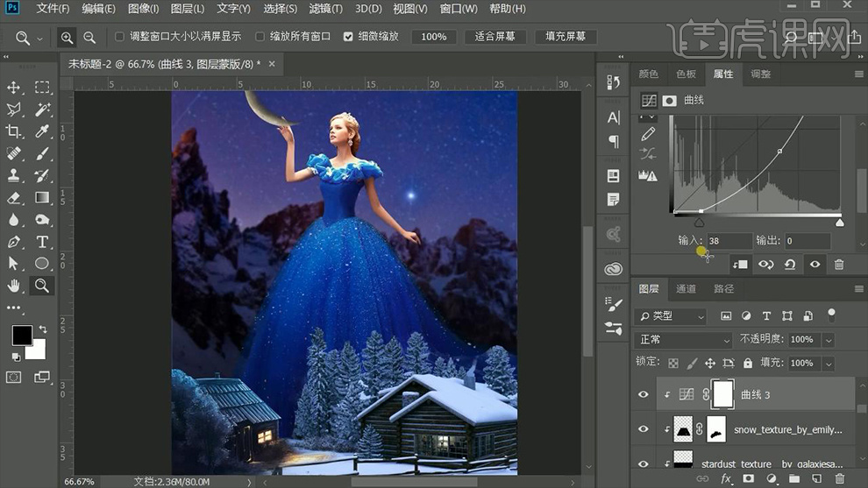Switch to the 通道 (Channels) tab

pos(686,289)
